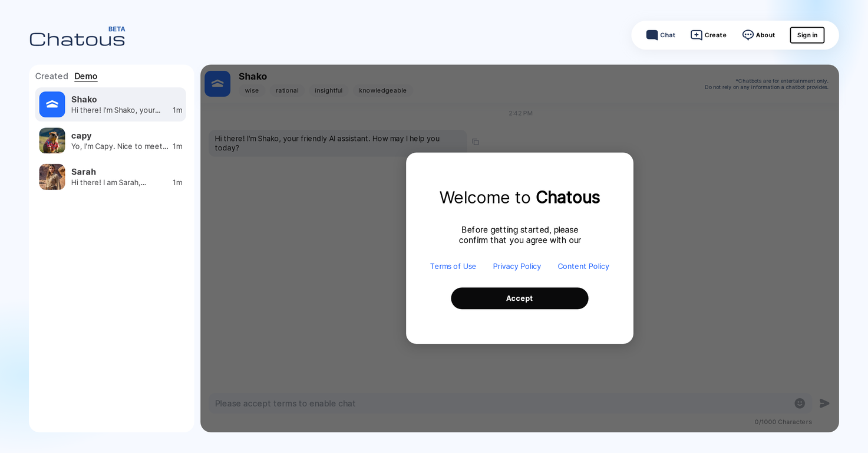This screenshot has height=453, width=868.
Task: Click the Shako avatar in the chat header
Action: point(217,84)
